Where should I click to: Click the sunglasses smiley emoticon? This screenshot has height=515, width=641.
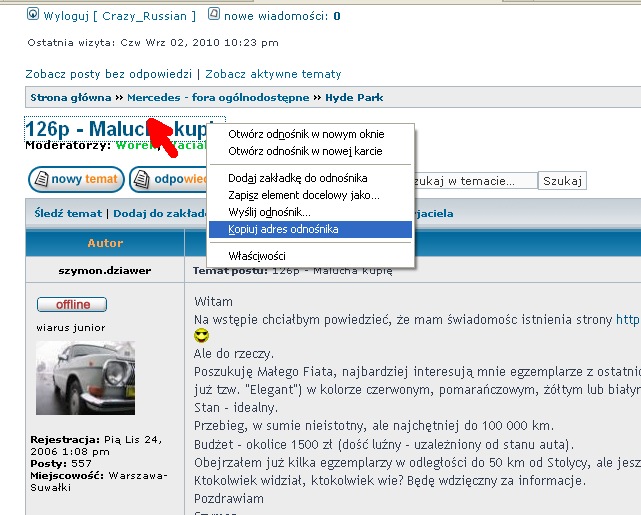(201, 337)
